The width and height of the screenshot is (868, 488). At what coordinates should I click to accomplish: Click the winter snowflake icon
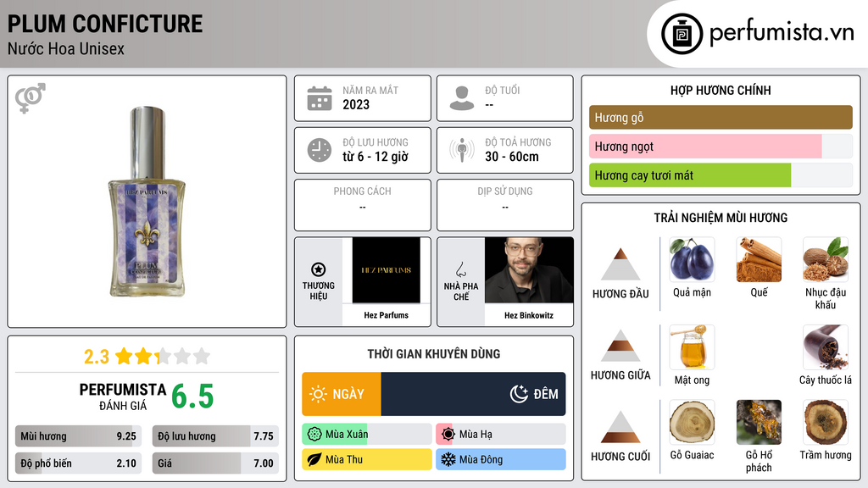pos(448,459)
